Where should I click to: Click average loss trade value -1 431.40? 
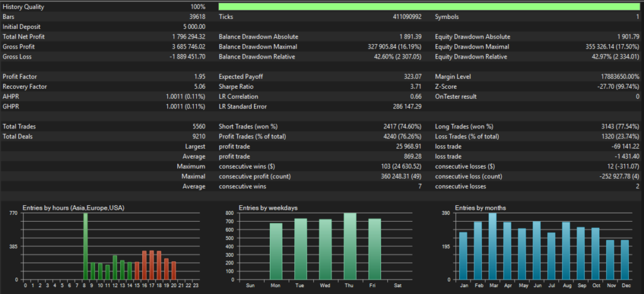coord(627,157)
